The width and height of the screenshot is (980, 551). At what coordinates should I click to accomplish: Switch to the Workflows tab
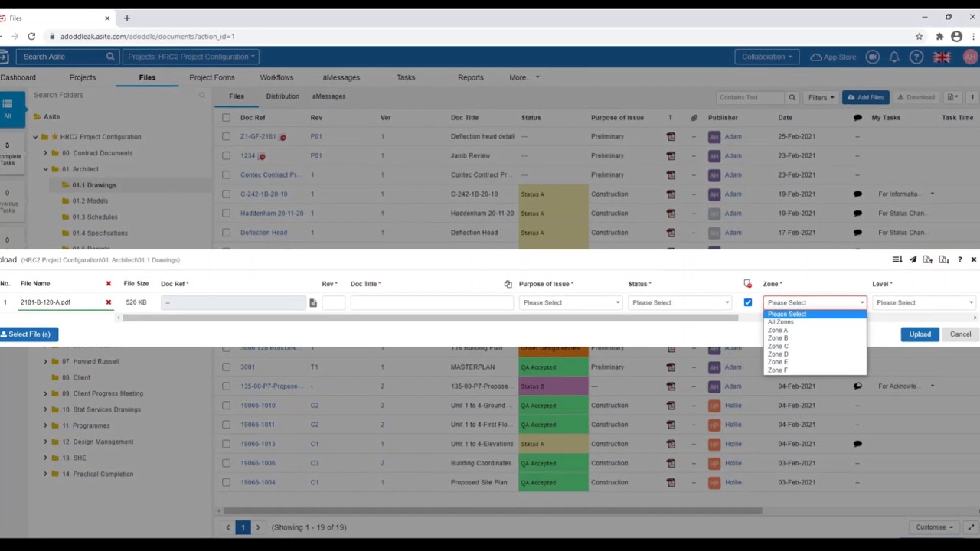276,77
